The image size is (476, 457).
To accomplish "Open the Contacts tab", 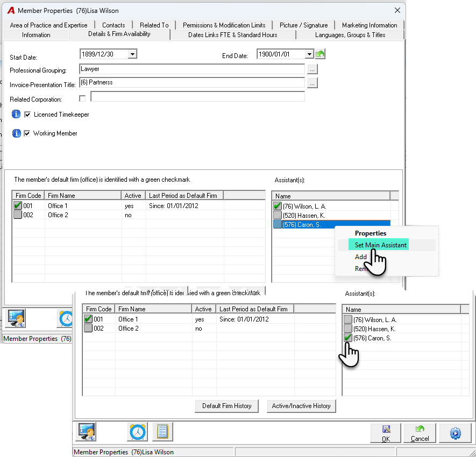I will pos(113,25).
